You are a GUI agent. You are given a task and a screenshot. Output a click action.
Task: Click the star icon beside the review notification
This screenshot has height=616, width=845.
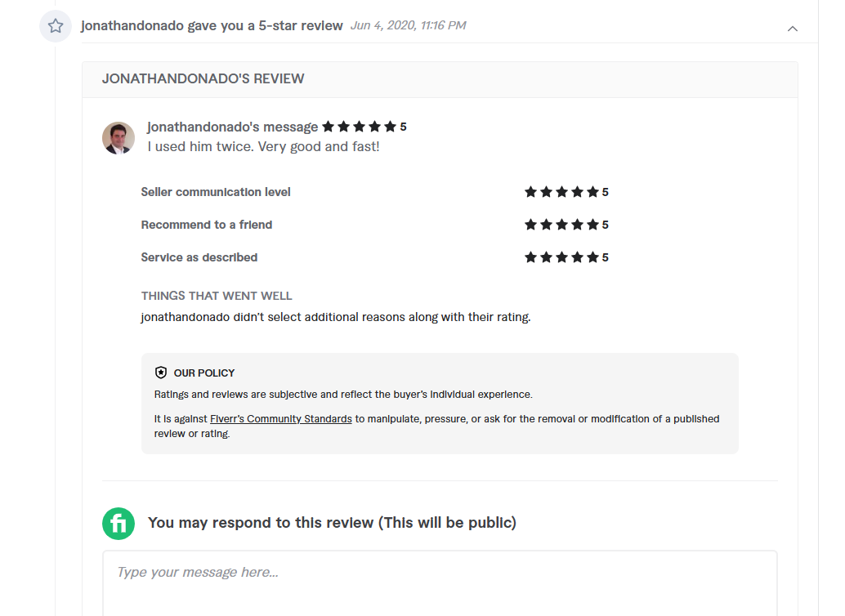[x=56, y=26]
